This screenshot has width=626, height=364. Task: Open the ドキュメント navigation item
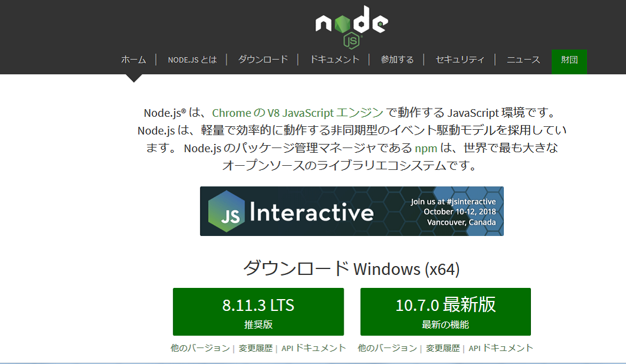[334, 60]
